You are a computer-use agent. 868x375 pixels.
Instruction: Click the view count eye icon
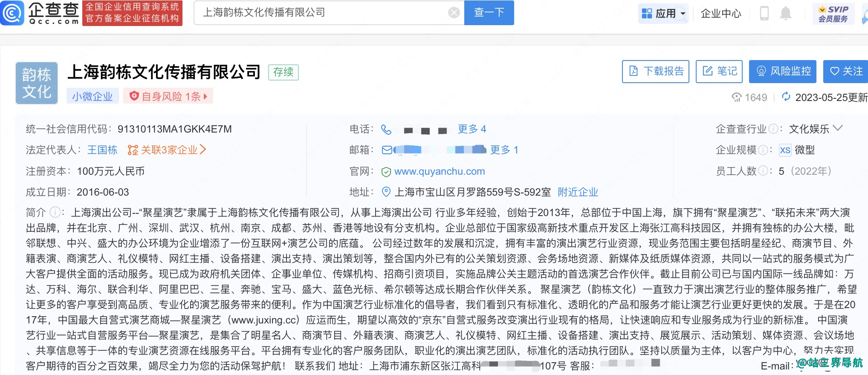(737, 98)
